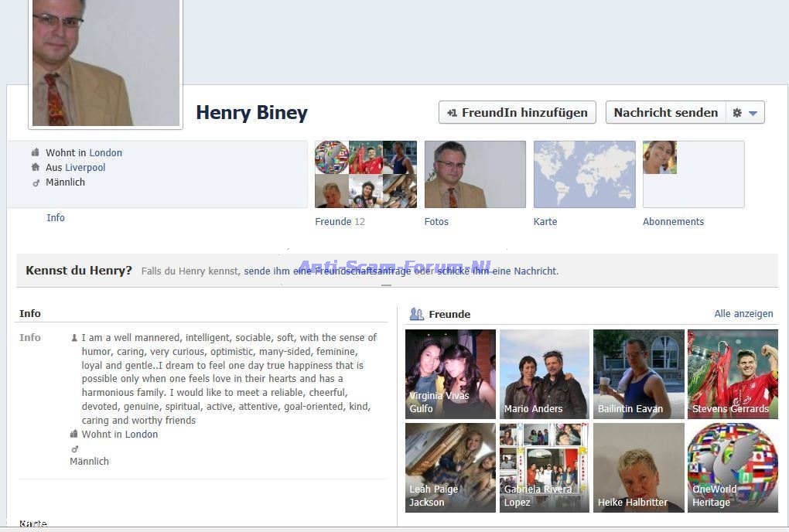Click the London link under Wohnt in
The height and width of the screenshot is (532, 789).
tap(105, 153)
